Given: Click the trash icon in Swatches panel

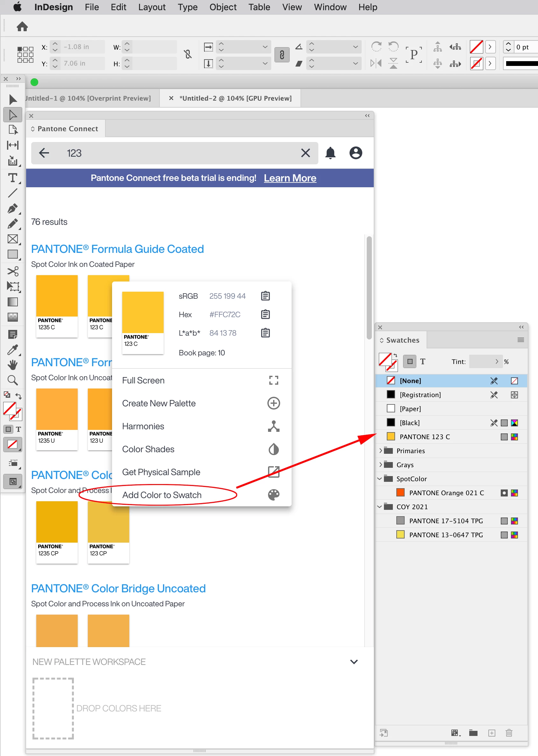Looking at the screenshot, I should [x=509, y=733].
